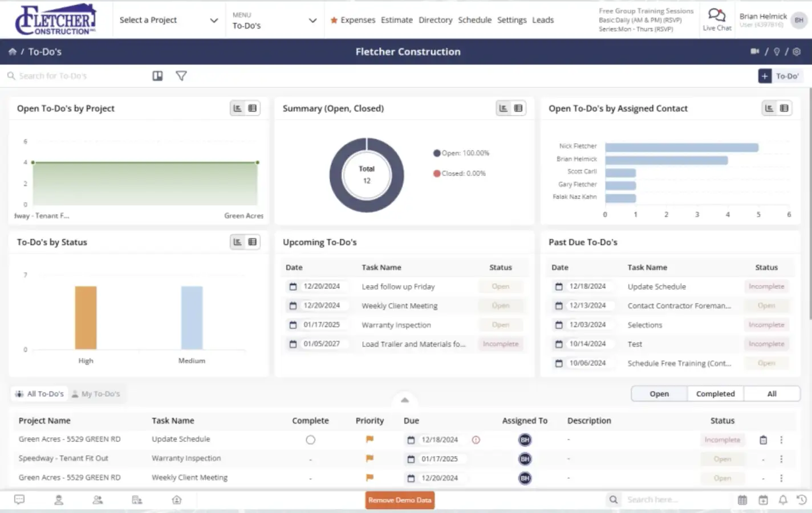Click the contacts group icon in bottom bar
Screen dimensions: 812x513
[x=98, y=500]
